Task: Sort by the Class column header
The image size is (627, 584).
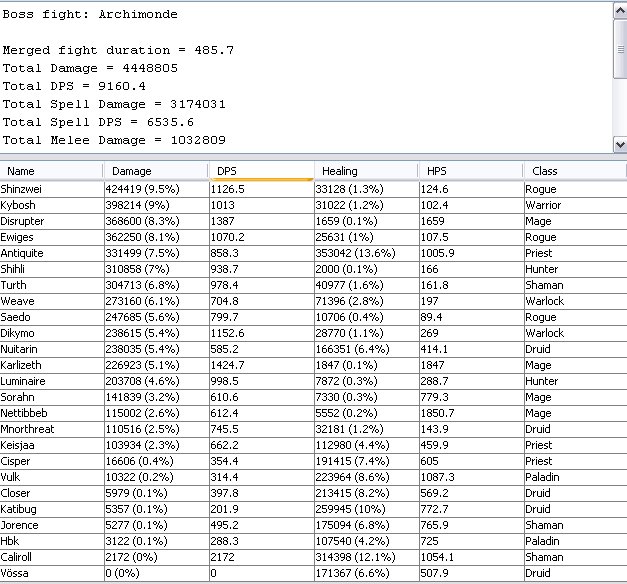Action: tap(575, 171)
